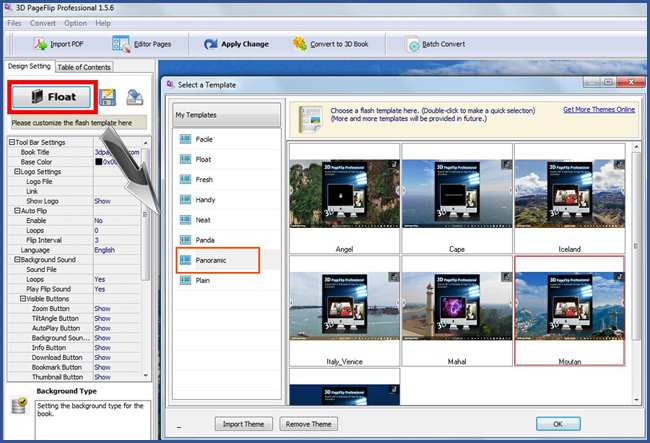Click the TiltAngle Button Show value
The height and width of the screenshot is (443, 650).
(102, 318)
